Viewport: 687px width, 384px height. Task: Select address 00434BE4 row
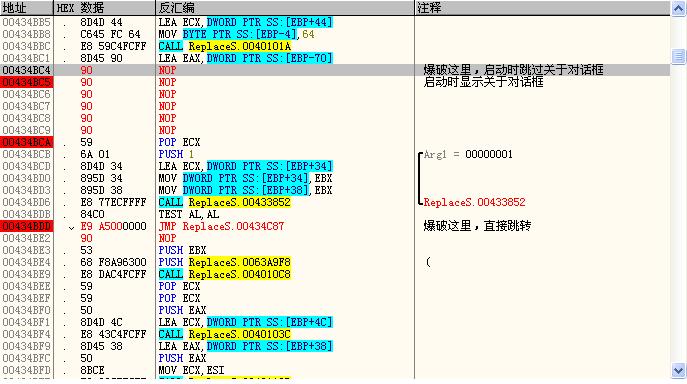27,262
